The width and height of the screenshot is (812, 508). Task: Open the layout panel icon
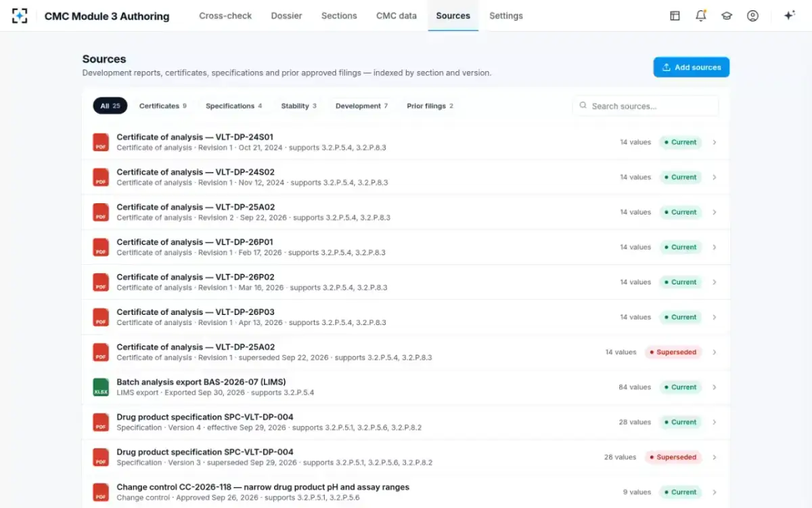pos(675,16)
